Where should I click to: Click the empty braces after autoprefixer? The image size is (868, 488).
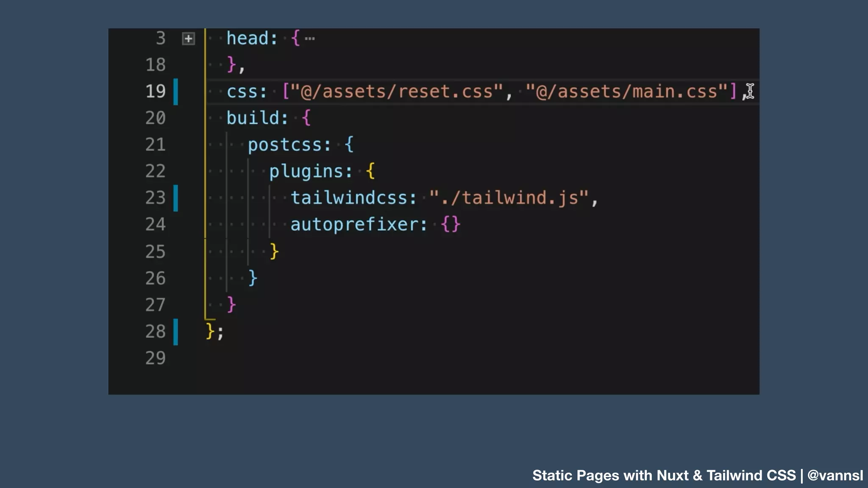[x=451, y=224]
